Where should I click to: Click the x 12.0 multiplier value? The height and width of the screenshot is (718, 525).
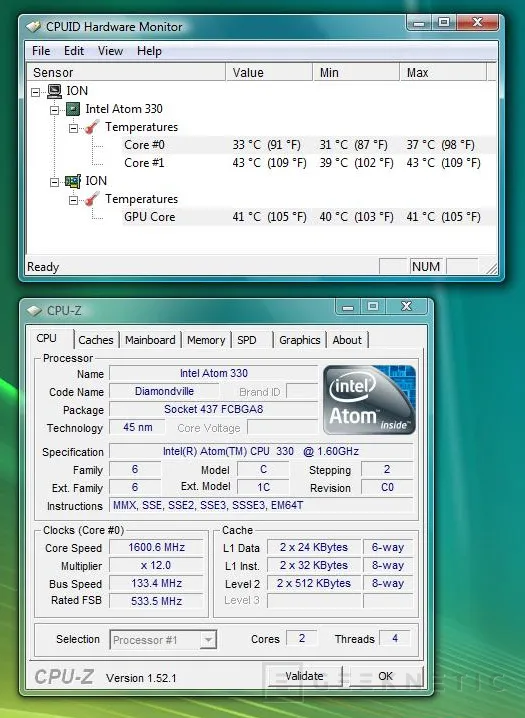click(157, 566)
